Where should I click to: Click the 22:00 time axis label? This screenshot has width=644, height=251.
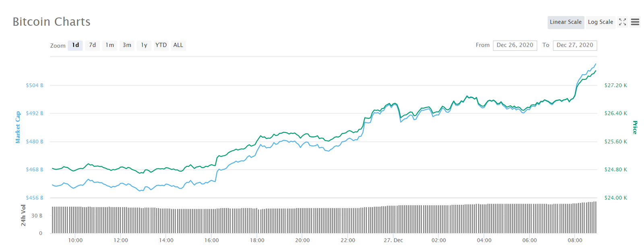tap(348, 241)
